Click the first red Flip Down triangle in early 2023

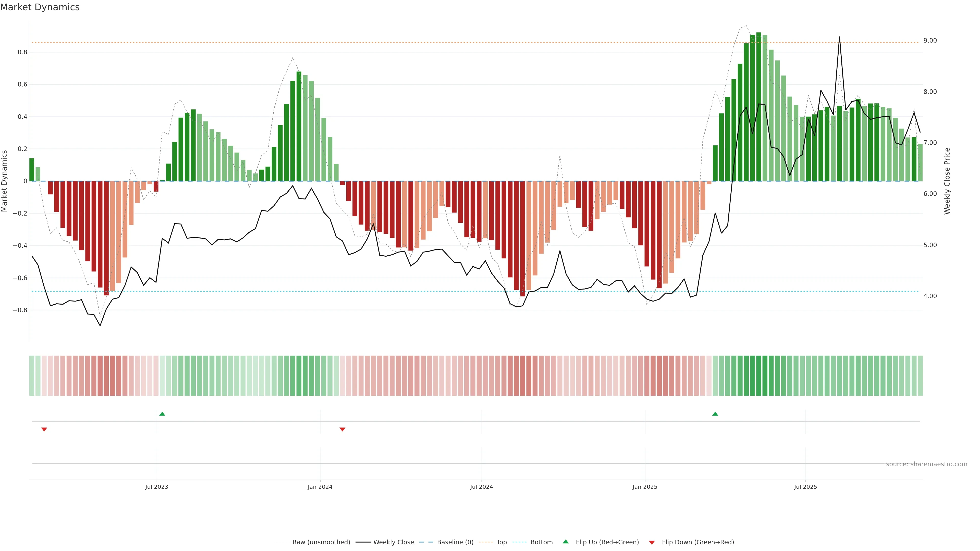(x=44, y=429)
